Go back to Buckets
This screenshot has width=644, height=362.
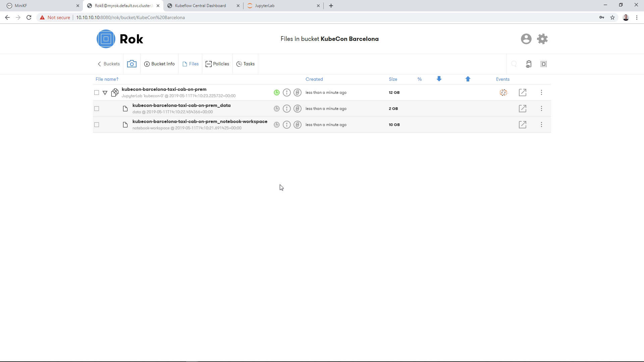tap(108, 64)
